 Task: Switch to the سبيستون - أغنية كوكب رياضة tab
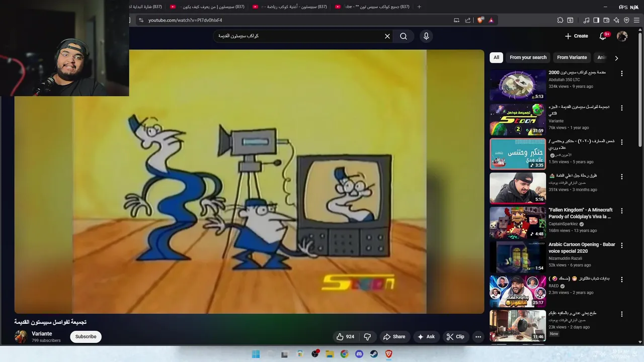click(289, 7)
